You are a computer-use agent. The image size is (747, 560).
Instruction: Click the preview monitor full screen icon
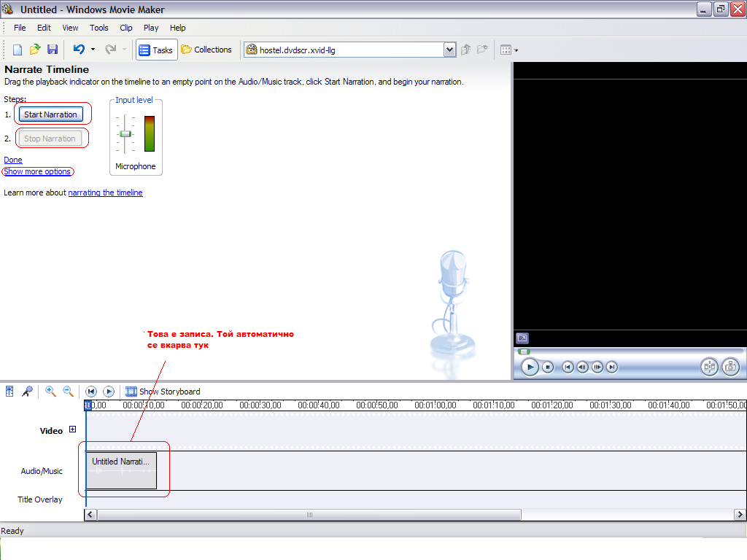(522, 338)
